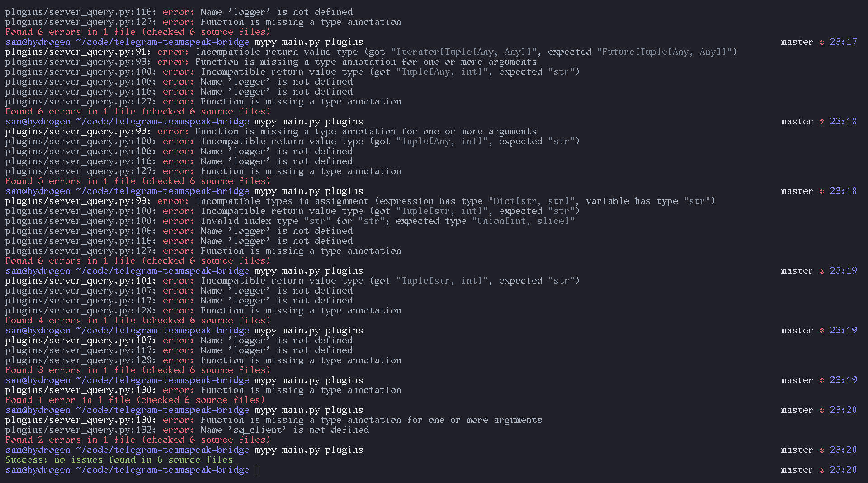
Task: Click the terminal cursor block at the last prompt
Action: (x=258, y=470)
